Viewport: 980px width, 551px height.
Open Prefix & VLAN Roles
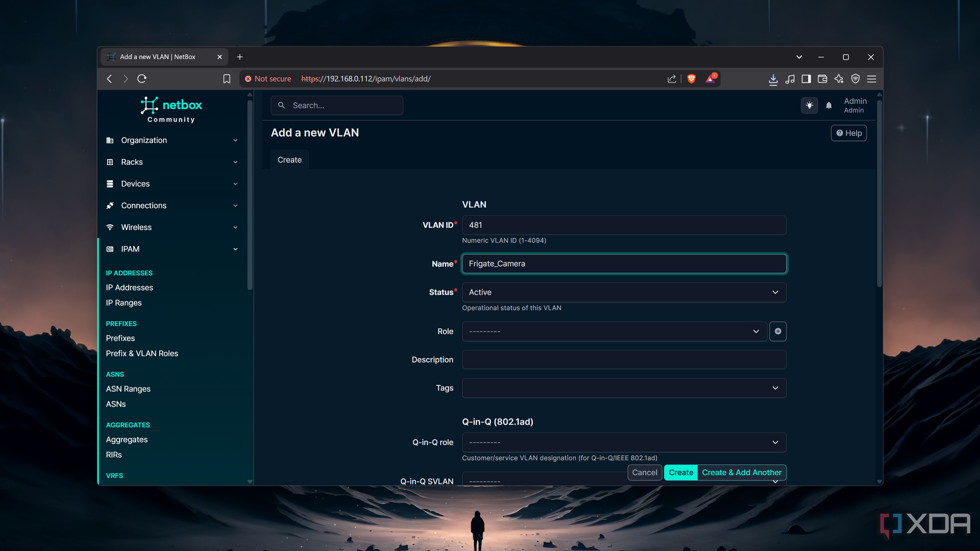142,353
